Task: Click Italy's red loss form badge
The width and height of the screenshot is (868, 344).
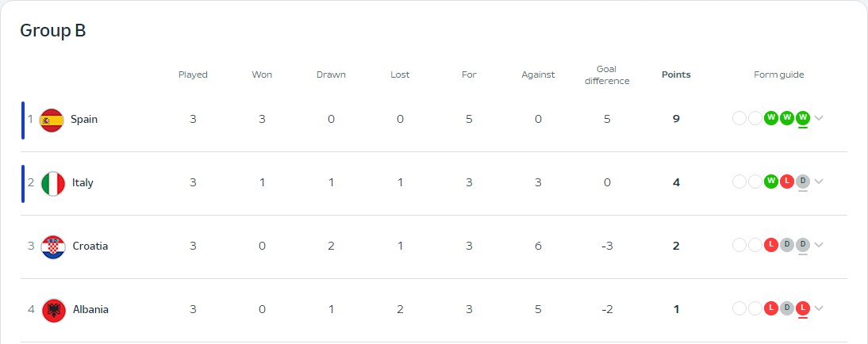Action: [786, 182]
